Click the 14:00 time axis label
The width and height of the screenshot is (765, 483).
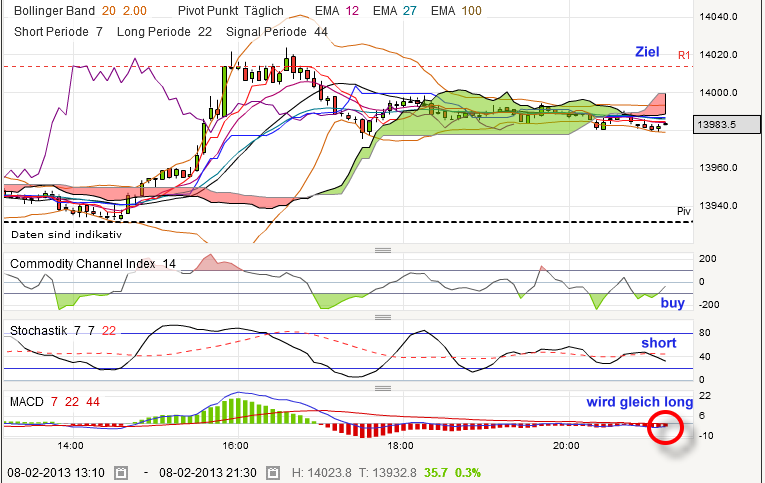[70, 445]
